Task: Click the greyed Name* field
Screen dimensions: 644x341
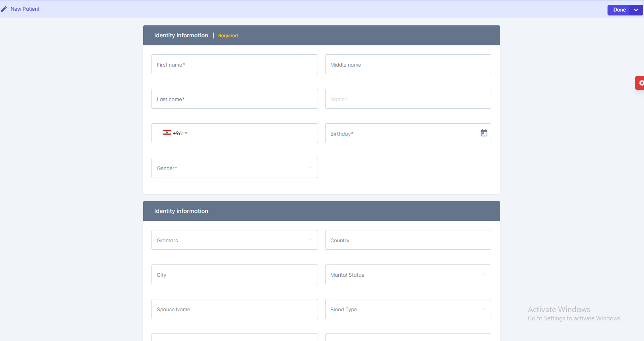Action: 408,99
